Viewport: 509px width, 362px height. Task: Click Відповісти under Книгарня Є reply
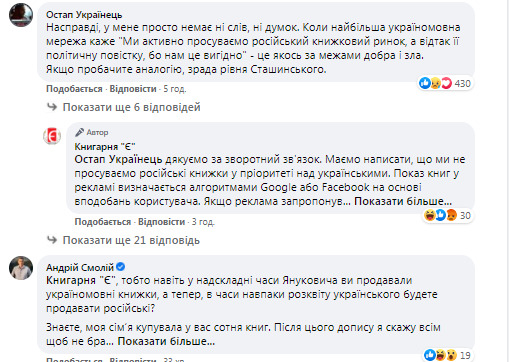pos(162,222)
